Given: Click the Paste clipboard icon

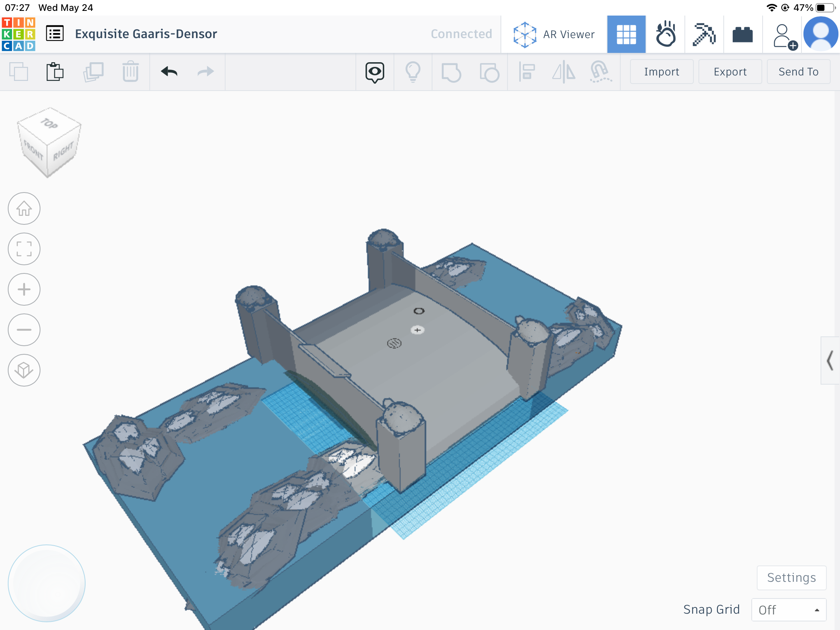Looking at the screenshot, I should click(55, 72).
